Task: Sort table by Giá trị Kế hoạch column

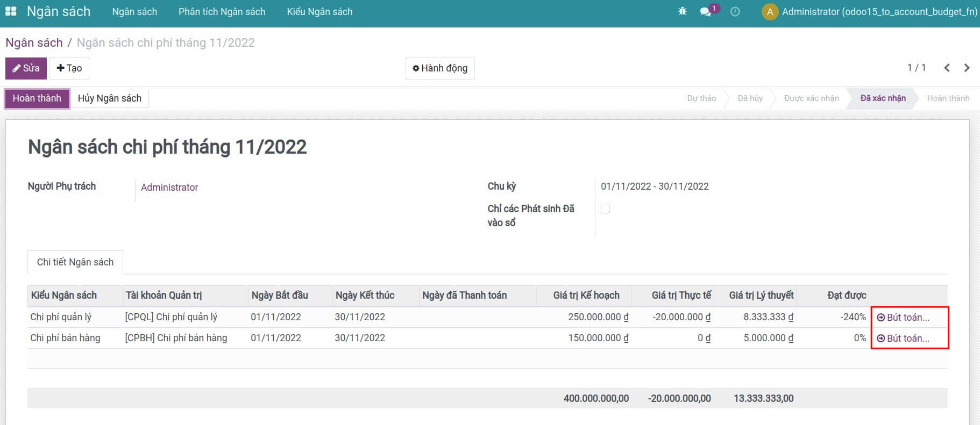Action: tap(586, 296)
